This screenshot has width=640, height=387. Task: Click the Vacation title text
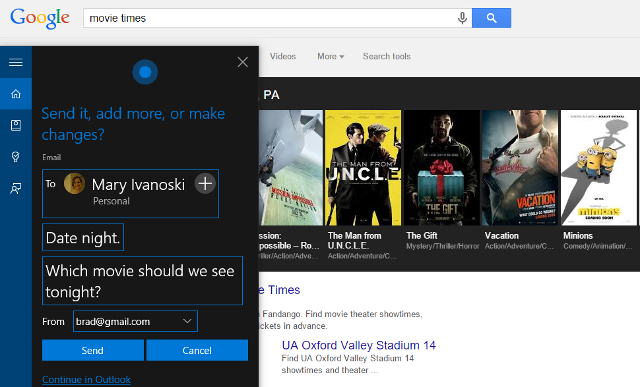(502, 236)
